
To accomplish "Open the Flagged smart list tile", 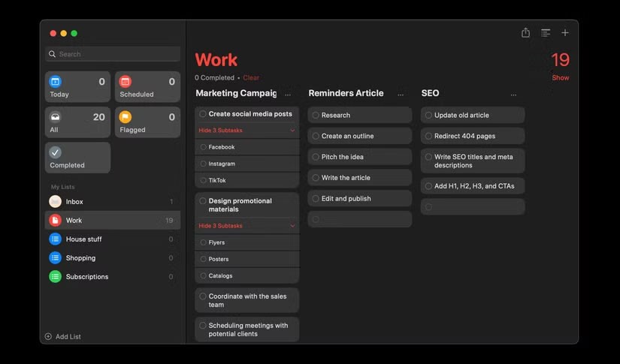I will click(147, 123).
